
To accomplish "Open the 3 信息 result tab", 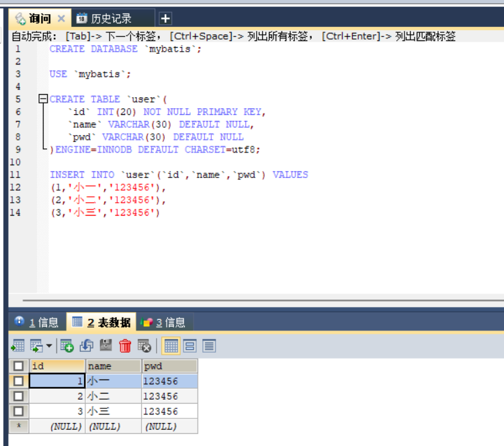I will [x=165, y=322].
